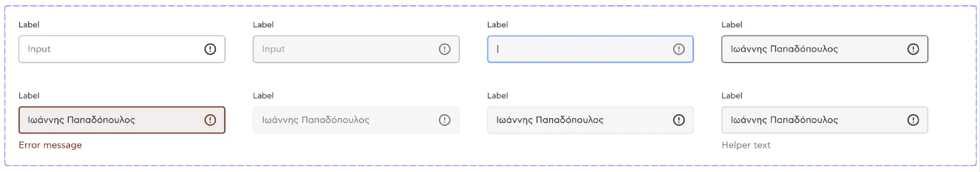Click info icon in borderless filled field
Screen dimensions: 980x172
pyautogui.click(x=678, y=120)
